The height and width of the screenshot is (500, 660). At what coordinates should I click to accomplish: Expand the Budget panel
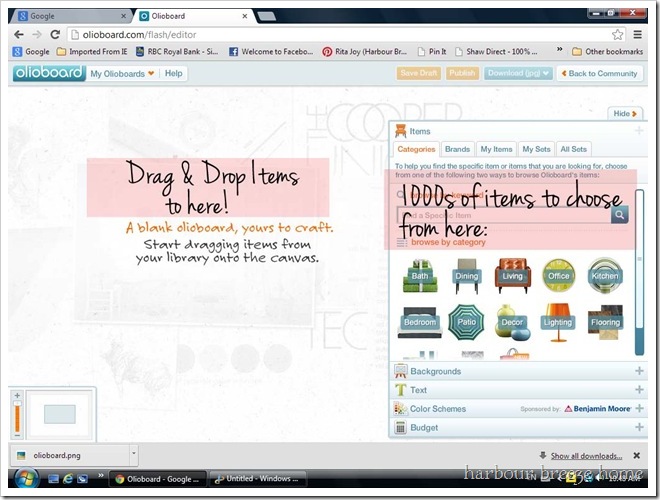click(x=518, y=428)
